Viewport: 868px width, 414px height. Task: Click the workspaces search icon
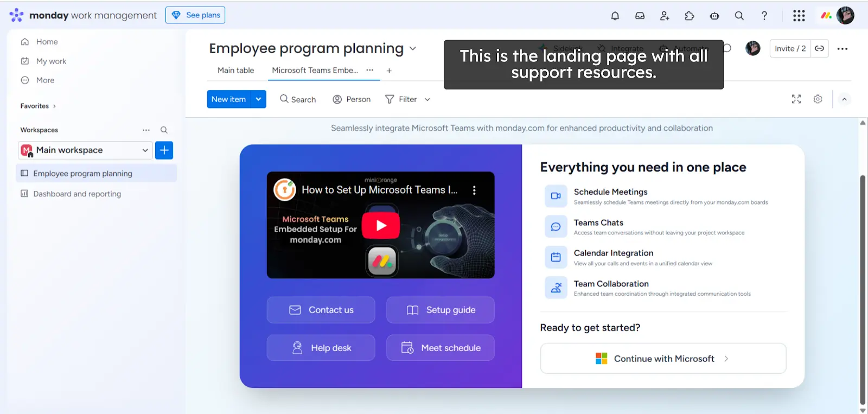(x=164, y=130)
